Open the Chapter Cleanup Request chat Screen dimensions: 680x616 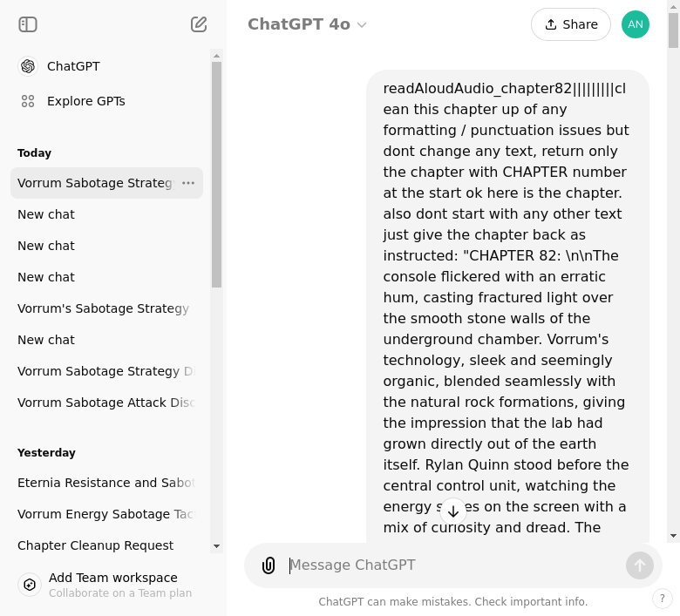pos(96,545)
